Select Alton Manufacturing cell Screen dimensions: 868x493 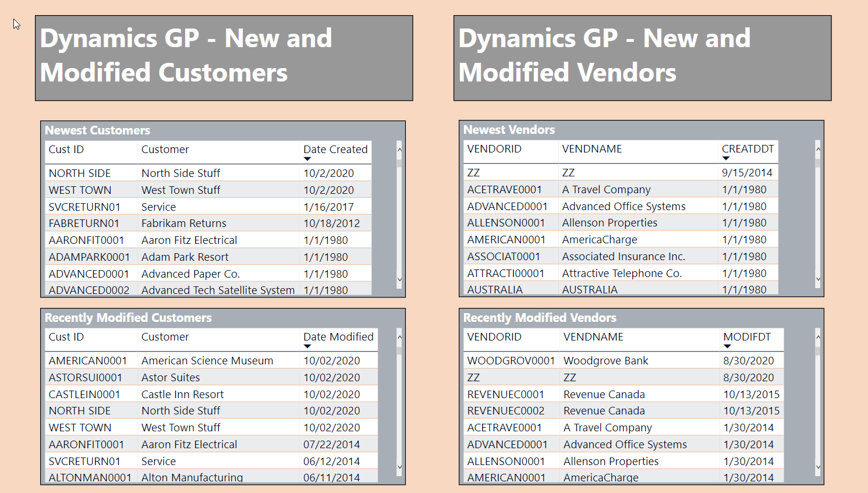pyautogui.click(x=192, y=477)
